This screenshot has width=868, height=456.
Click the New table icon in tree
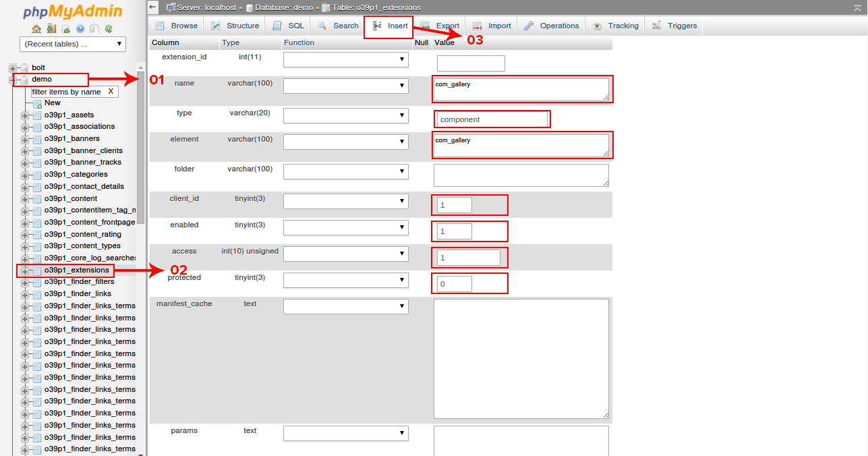[x=38, y=103]
